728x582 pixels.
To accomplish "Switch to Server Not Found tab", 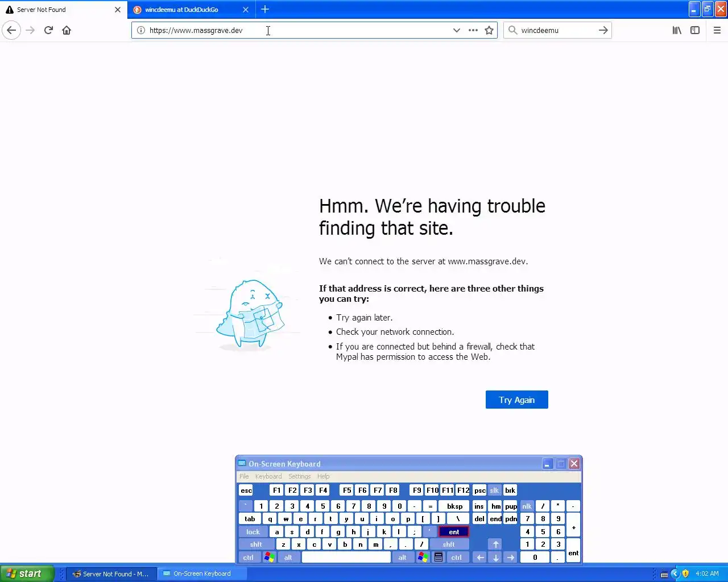I will coord(63,10).
